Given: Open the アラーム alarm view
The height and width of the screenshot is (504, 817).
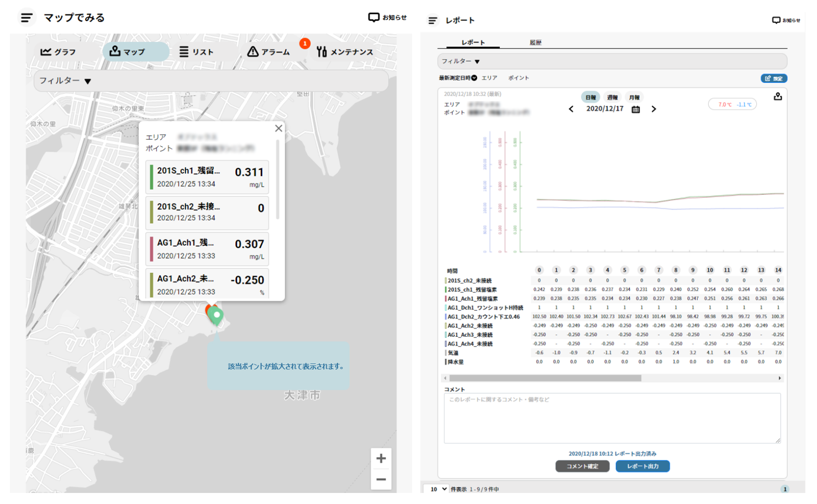Looking at the screenshot, I should (x=268, y=52).
